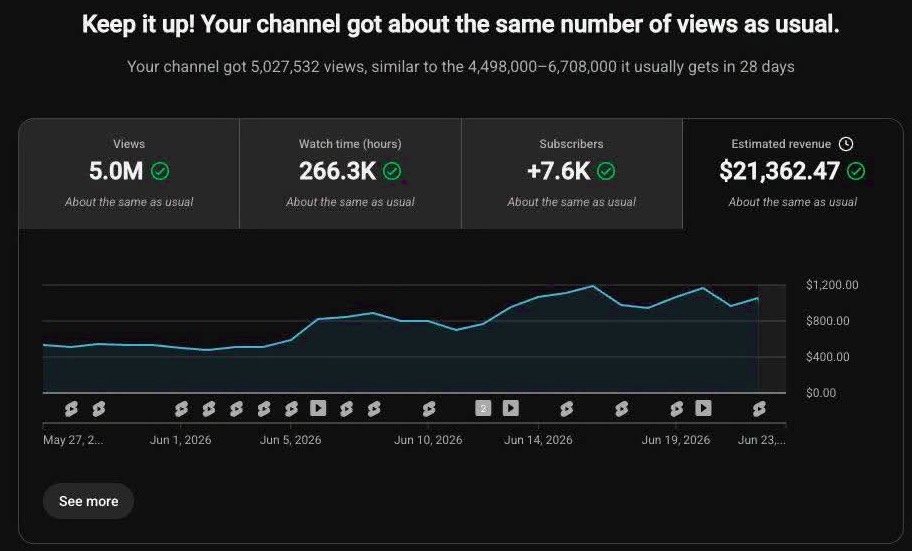Select the Shorts marker at Jun 10, 2026
This screenshot has height=551, width=912.
point(429,409)
